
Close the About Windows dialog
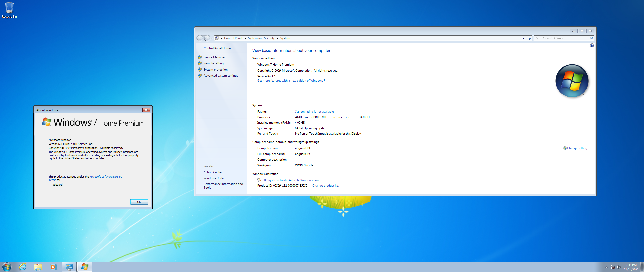pyautogui.click(x=146, y=110)
